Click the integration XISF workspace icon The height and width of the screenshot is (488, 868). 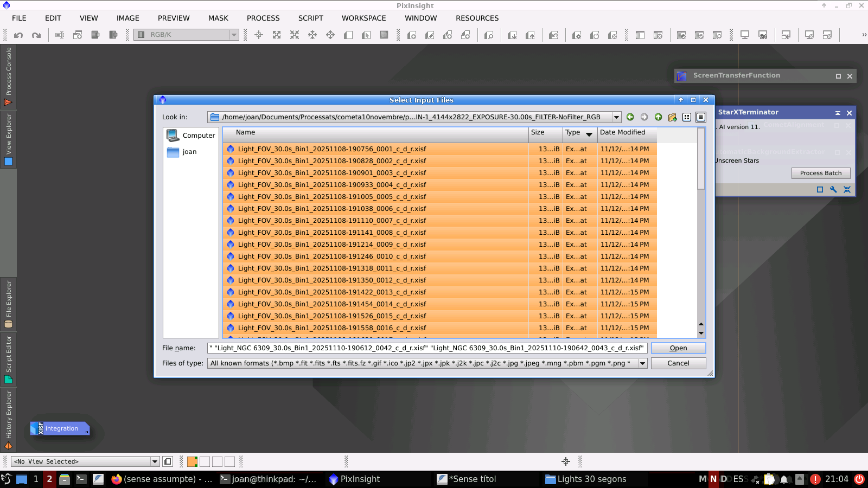coord(59,428)
